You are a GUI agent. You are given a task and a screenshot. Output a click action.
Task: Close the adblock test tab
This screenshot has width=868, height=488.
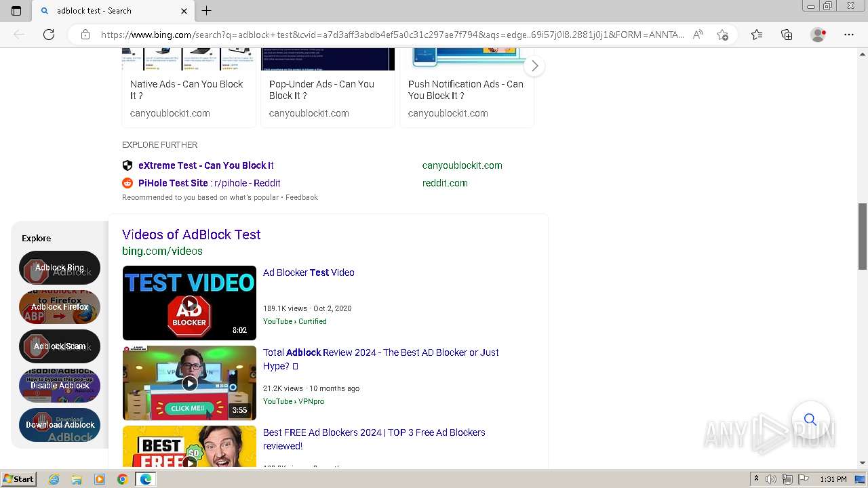coord(184,11)
